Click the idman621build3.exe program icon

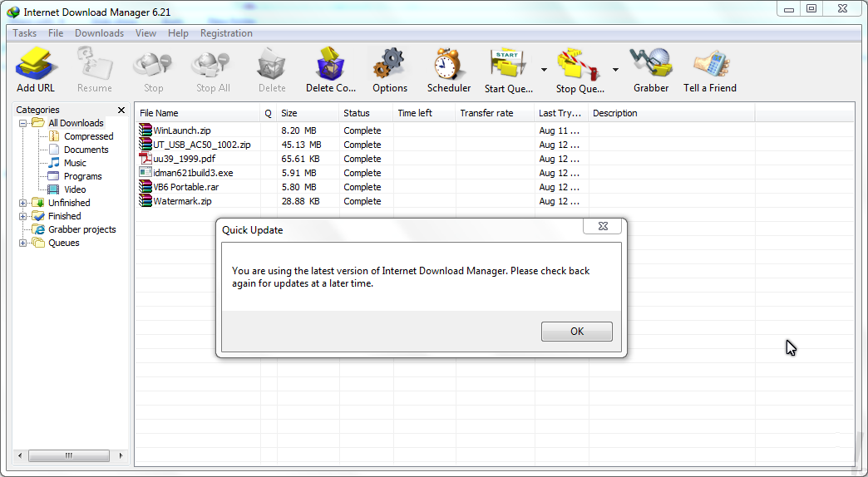[x=145, y=173]
